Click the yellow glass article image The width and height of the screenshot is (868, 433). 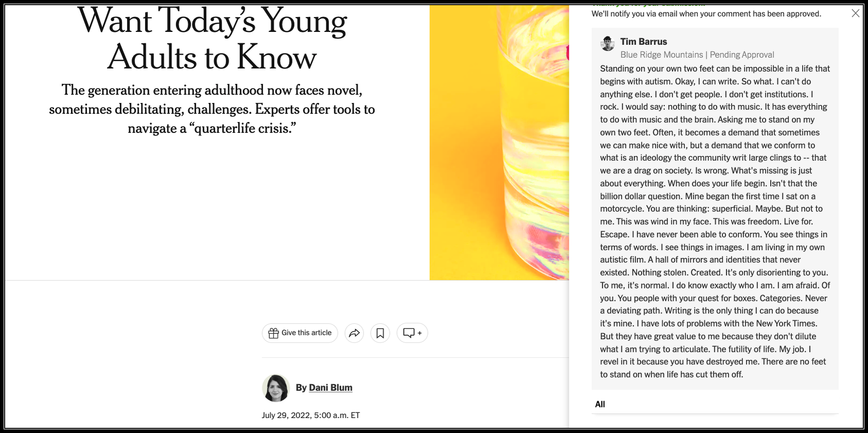pos(499,143)
